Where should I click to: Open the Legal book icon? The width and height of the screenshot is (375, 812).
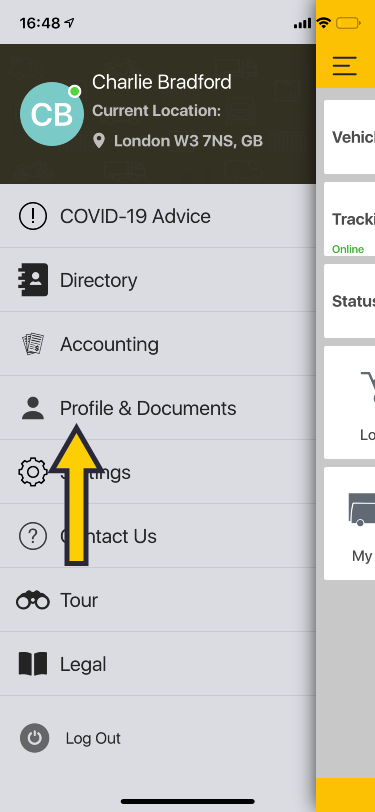pos(33,664)
